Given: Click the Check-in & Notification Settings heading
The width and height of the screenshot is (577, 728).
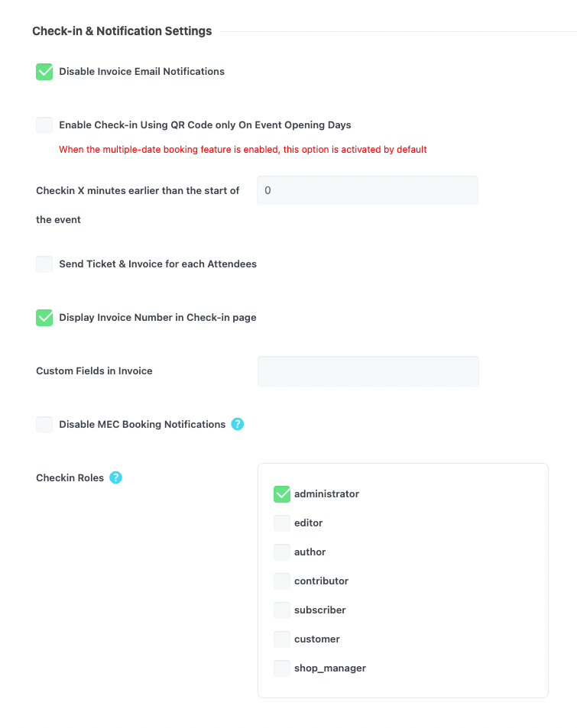Looking at the screenshot, I should pyautogui.click(x=122, y=31).
